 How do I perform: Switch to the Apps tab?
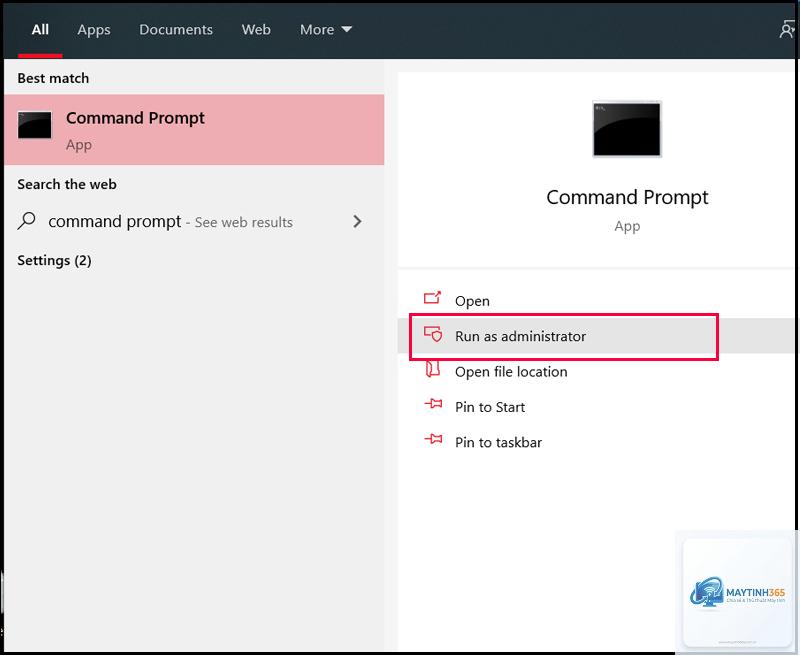click(x=94, y=30)
